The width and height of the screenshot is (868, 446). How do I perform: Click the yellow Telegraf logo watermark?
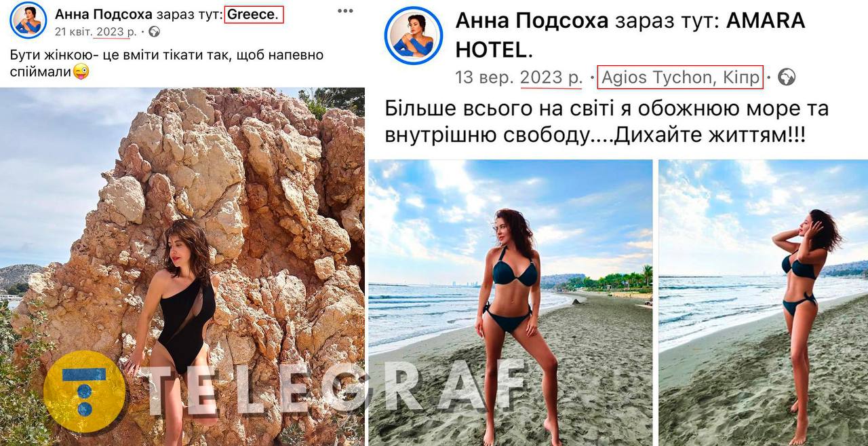(x=84, y=391)
